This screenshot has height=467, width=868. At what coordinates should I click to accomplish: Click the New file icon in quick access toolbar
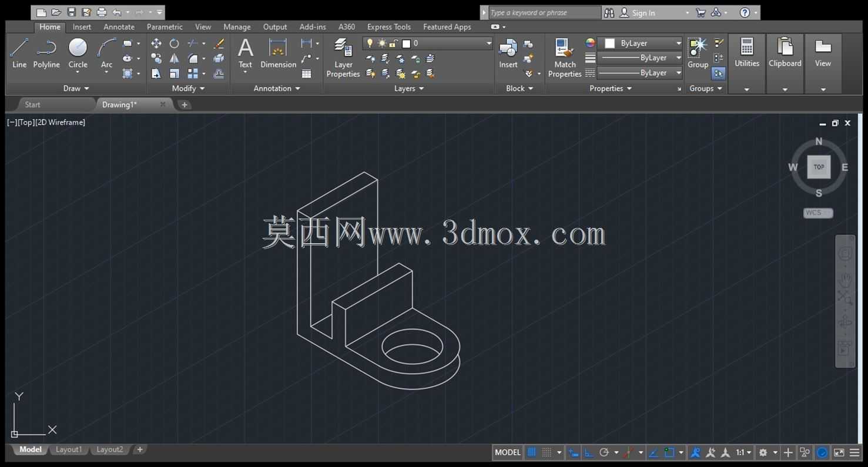coord(41,12)
